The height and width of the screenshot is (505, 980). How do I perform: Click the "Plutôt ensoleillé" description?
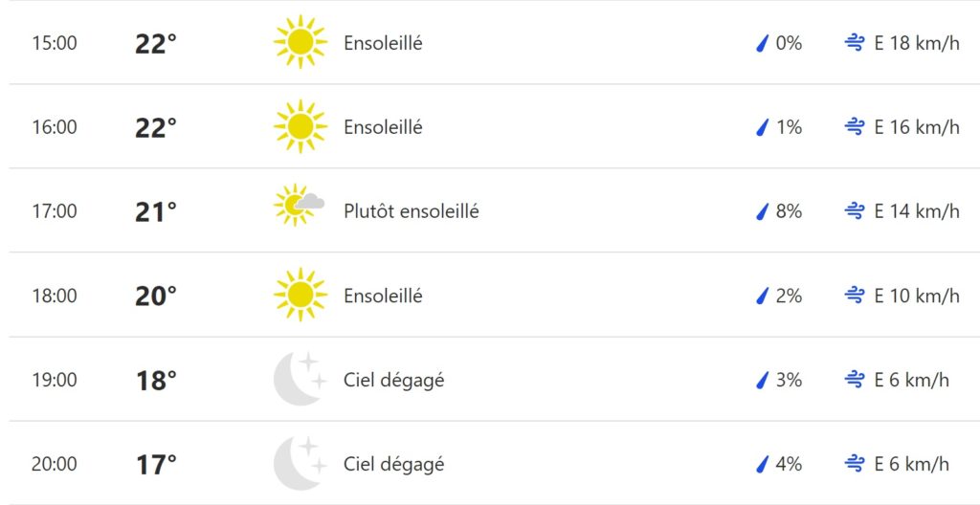click(x=412, y=211)
